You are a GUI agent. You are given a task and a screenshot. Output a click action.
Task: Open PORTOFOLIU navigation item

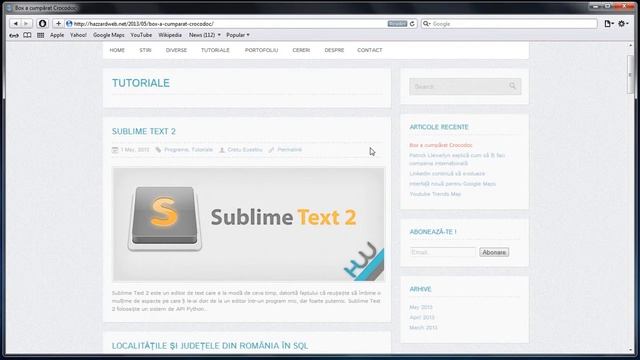coord(261,50)
